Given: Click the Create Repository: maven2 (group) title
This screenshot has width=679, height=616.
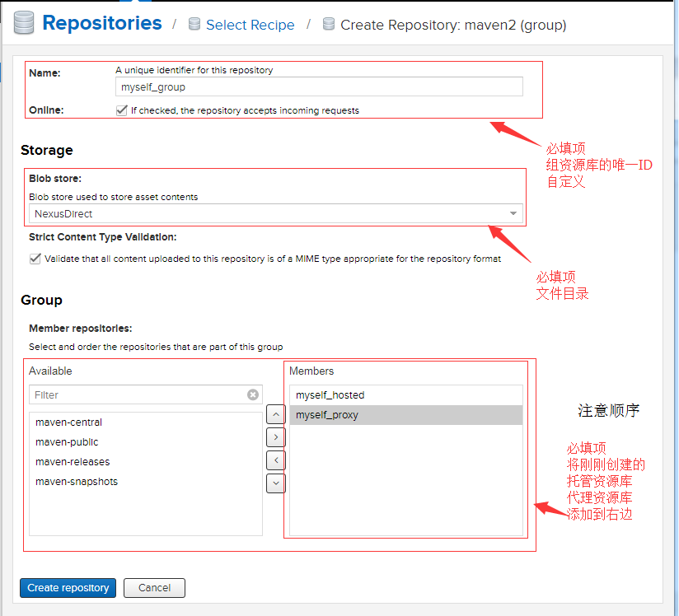Looking at the screenshot, I should (x=453, y=25).
